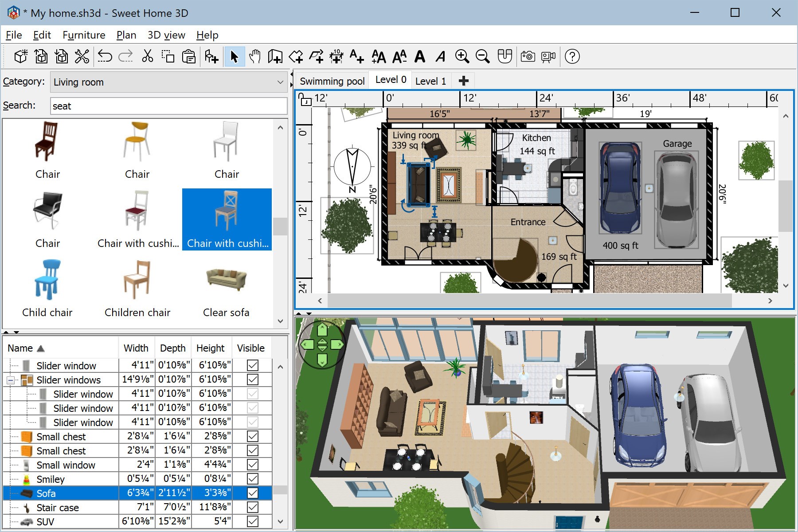Click the Undo button
Viewport: 798px width, 532px height.
point(105,56)
